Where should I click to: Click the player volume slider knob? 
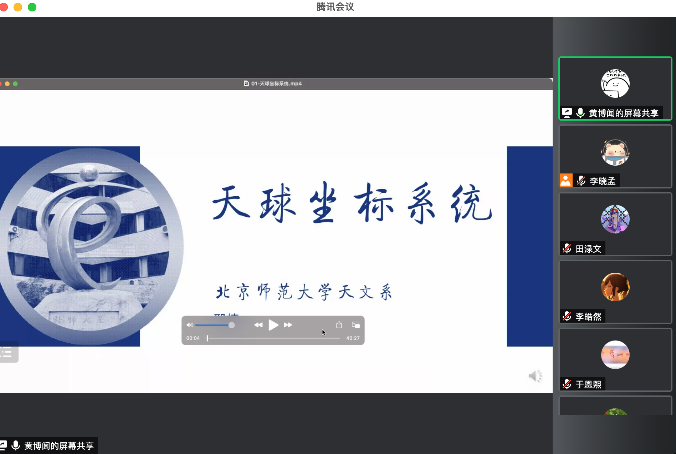pyautogui.click(x=232, y=325)
